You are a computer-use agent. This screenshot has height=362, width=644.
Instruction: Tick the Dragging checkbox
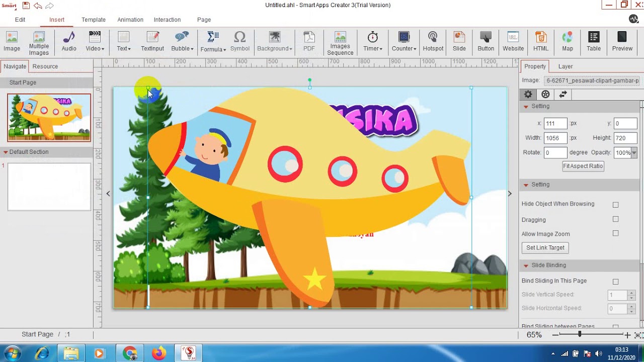click(615, 219)
